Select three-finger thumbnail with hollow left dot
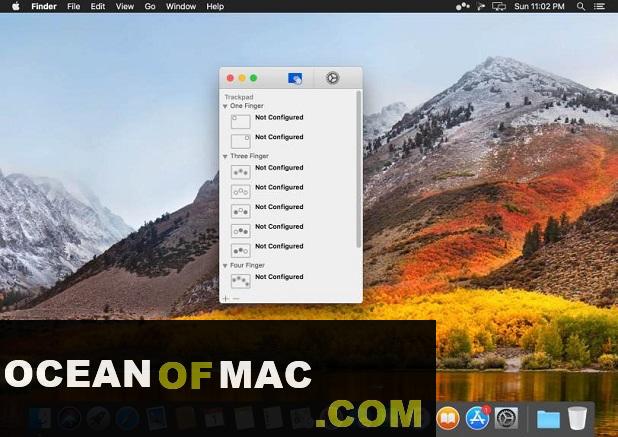This screenshot has height=437, width=618. pyautogui.click(x=240, y=231)
